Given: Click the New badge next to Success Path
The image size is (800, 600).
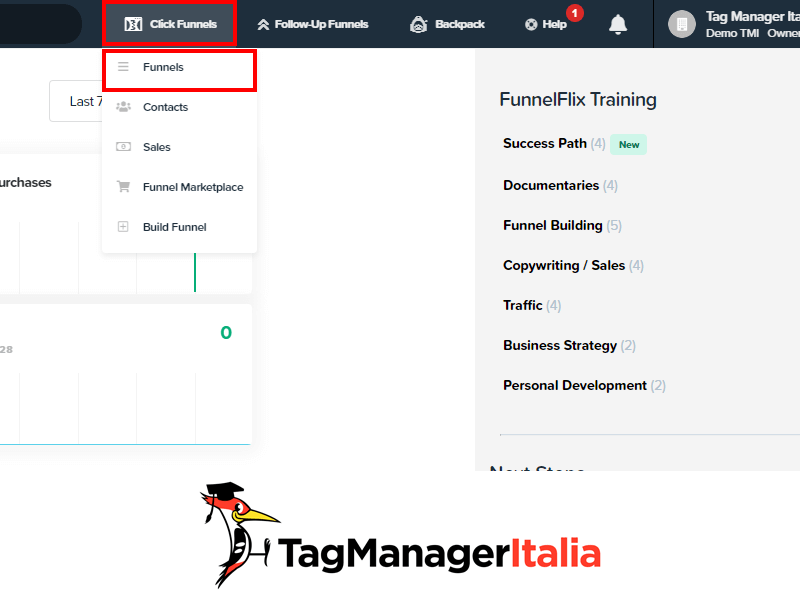Looking at the screenshot, I should (629, 144).
